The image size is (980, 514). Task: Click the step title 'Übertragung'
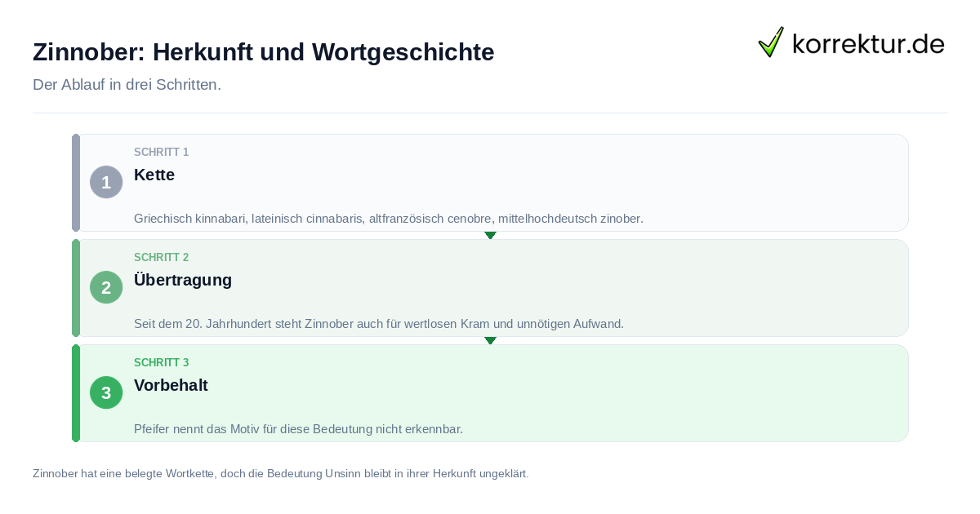point(183,280)
